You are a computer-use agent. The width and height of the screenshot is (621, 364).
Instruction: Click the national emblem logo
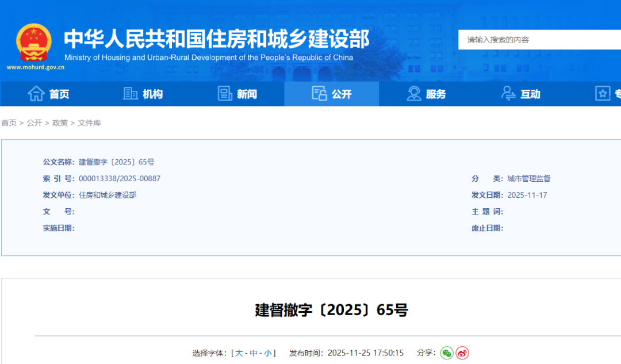(x=34, y=42)
